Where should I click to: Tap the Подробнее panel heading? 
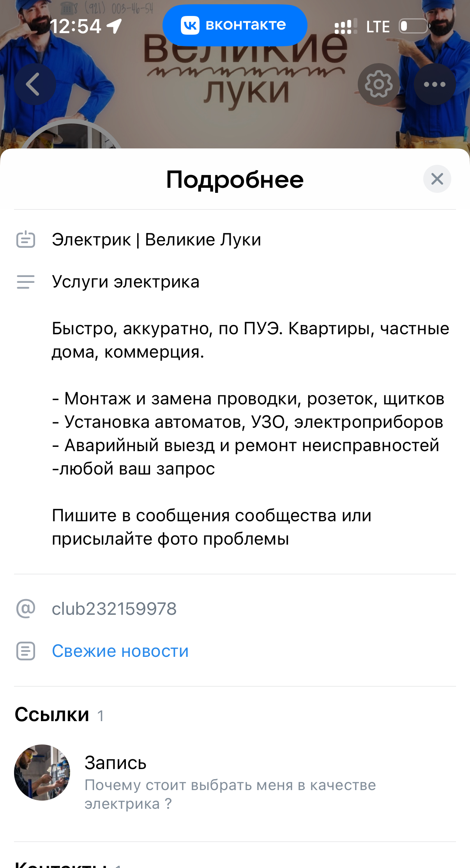pos(235,180)
